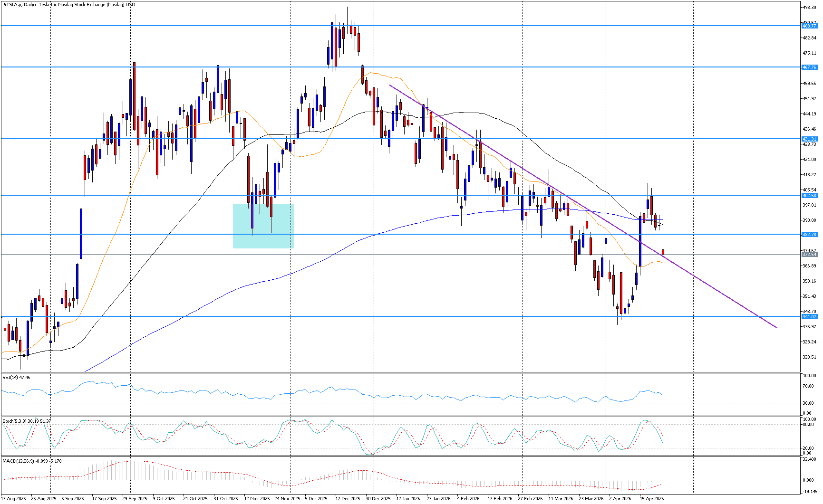Image resolution: width=823 pixels, height=504 pixels.
Task: Click the gray 372.54 current price label
Action: click(809, 255)
